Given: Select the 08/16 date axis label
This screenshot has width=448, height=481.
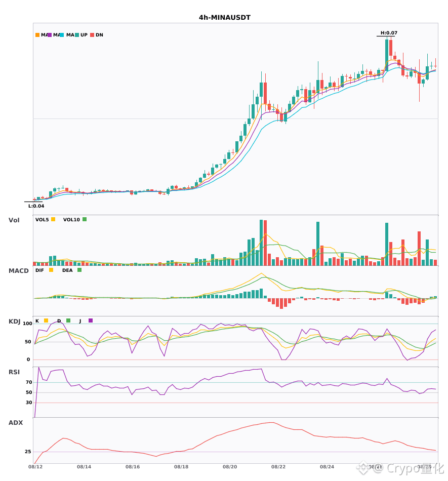Looking at the screenshot, I should (133, 467).
